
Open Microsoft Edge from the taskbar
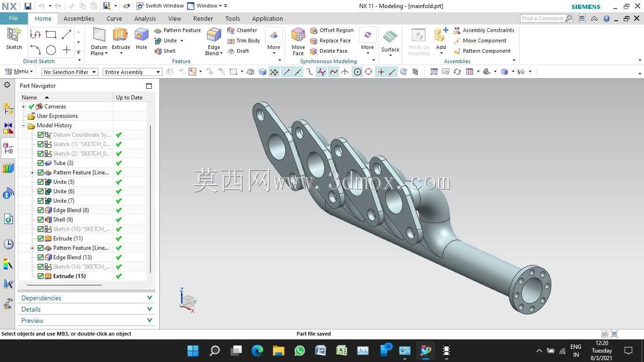257,351
